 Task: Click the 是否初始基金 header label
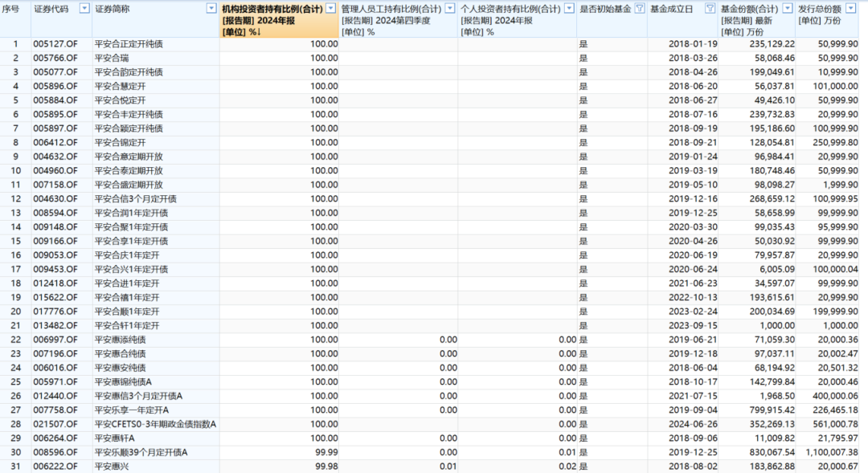coord(605,9)
